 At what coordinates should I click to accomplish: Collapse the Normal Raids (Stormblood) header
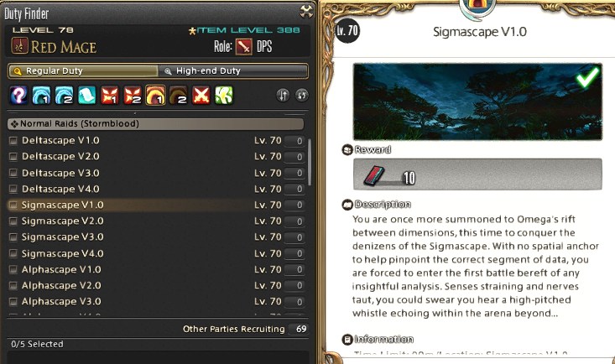pos(156,124)
